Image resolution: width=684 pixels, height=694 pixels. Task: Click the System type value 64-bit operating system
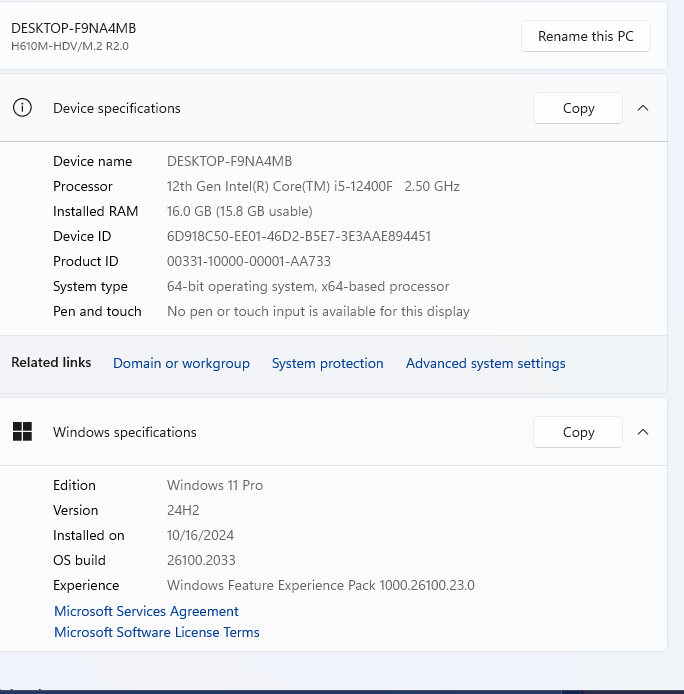[x=308, y=286]
